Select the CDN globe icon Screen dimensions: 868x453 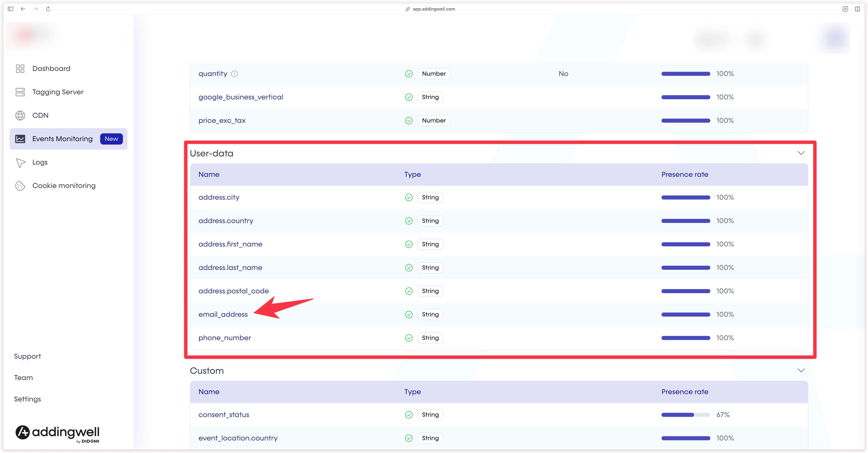(20, 115)
